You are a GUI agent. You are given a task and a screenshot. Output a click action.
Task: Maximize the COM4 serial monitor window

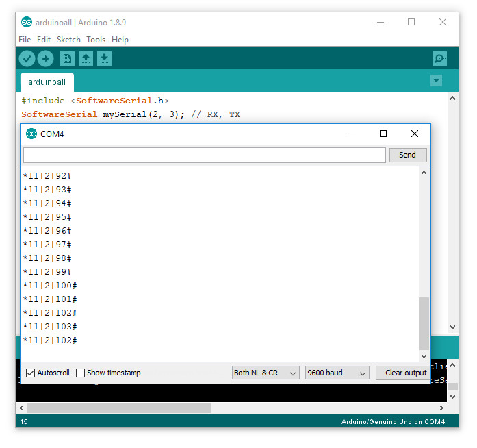point(383,134)
